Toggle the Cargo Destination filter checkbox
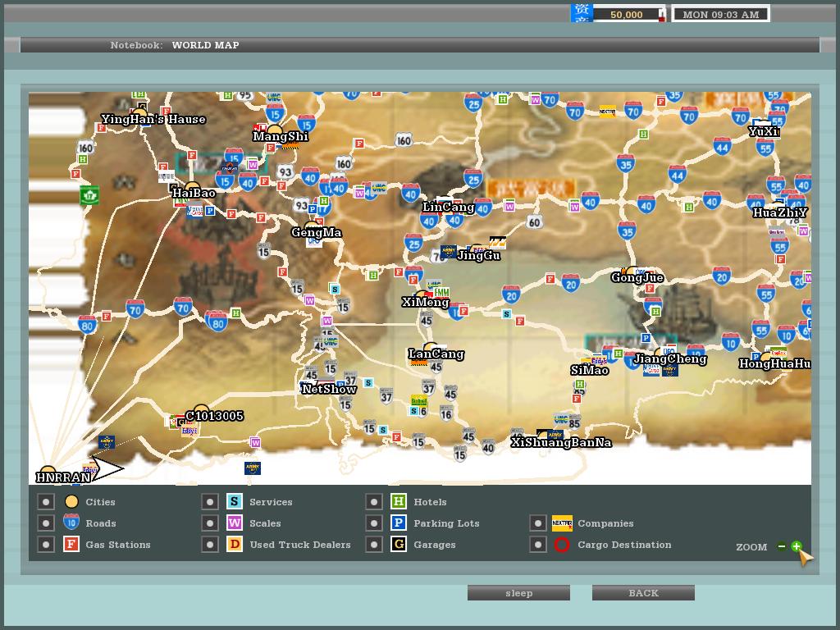 [538, 545]
